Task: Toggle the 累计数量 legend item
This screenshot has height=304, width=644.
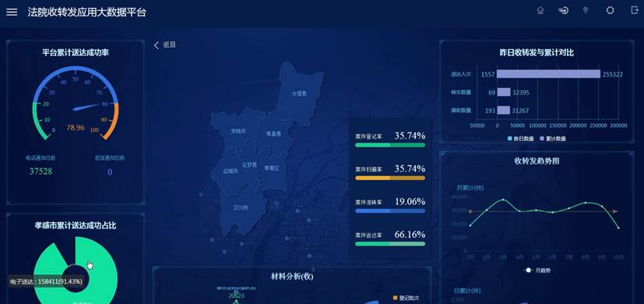Action: tap(553, 139)
